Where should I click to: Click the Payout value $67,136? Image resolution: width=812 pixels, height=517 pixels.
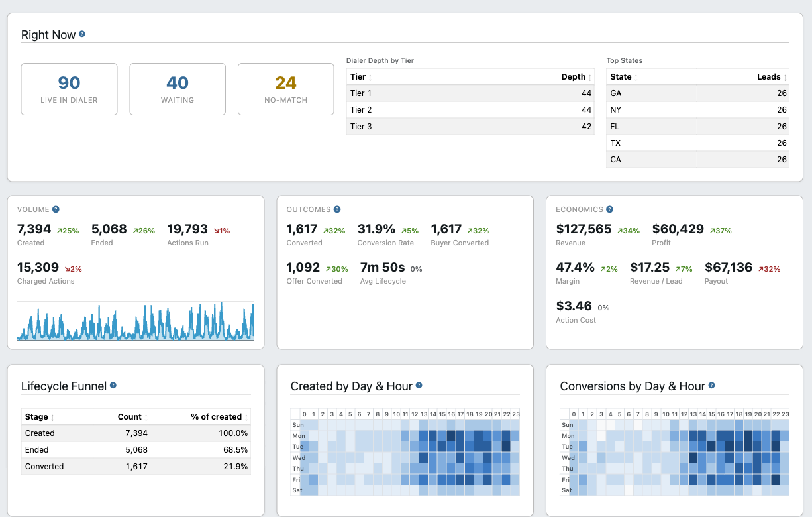tap(729, 268)
